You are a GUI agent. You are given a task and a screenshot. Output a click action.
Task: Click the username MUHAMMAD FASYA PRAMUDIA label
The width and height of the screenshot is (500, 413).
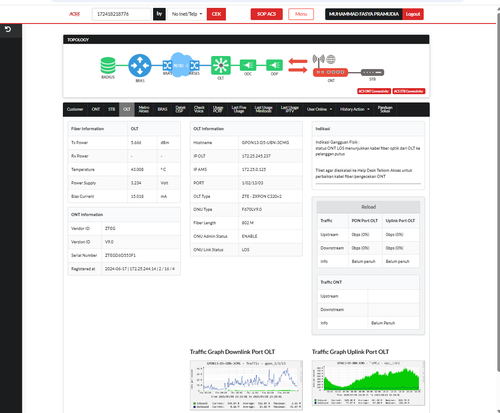(x=364, y=14)
